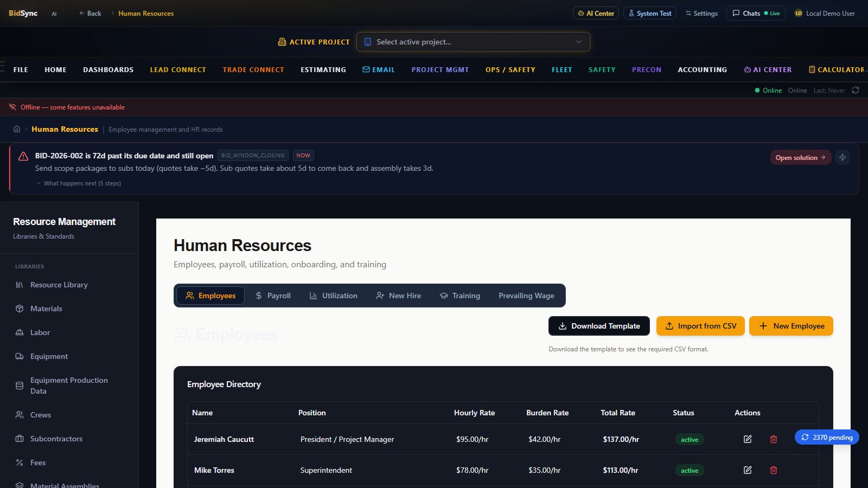
Task: Open Crews in the sidebar
Action: (x=69, y=415)
